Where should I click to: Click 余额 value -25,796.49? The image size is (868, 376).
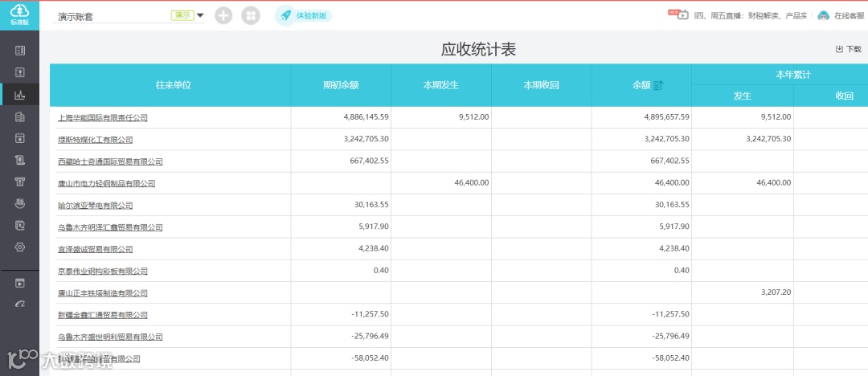click(x=671, y=336)
